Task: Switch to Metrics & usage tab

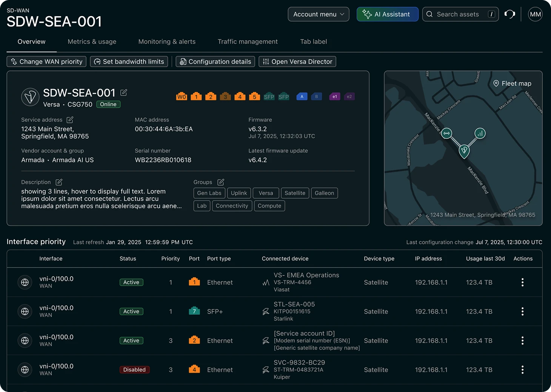Action: 92,42
